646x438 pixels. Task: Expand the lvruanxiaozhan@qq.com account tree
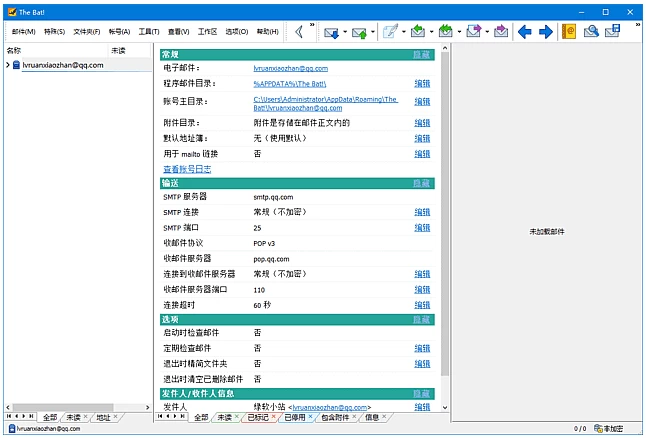(8, 65)
